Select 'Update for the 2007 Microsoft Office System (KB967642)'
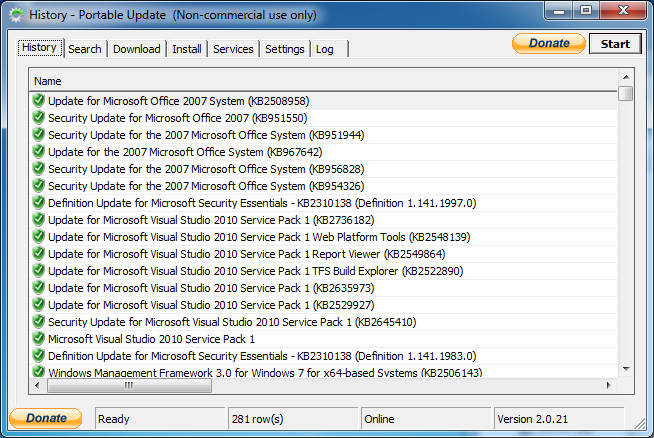Image resolution: width=654 pixels, height=438 pixels. point(185,152)
